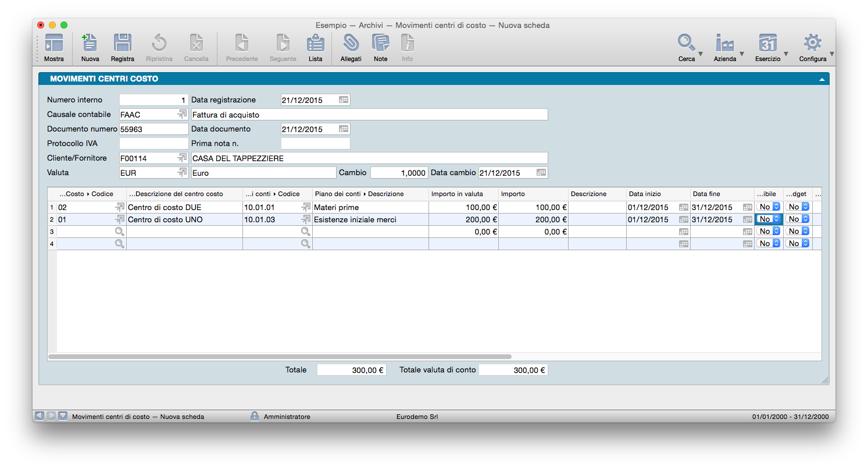Create a new record with Nuova
The width and height of the screenshot is (868, 469).
tap(90, 44)
